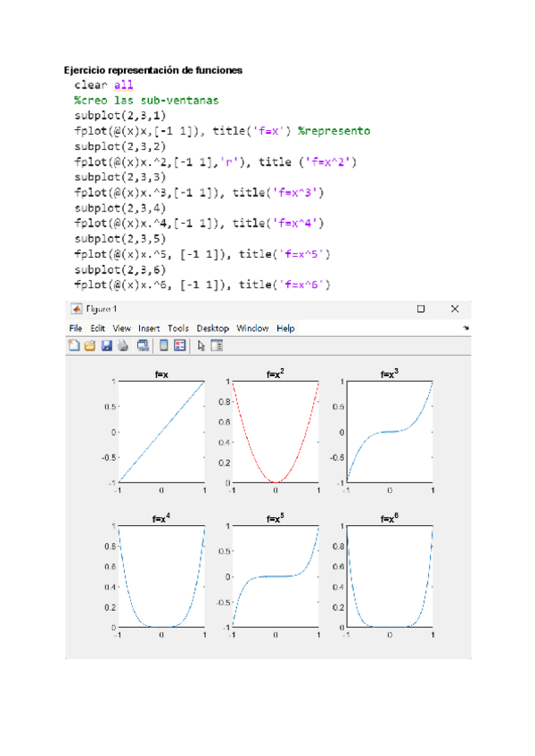The width and height of the screenshot is (535, 756).
Task: Click the New Figure toolbar icon
Action: click(x=75, y=345)
